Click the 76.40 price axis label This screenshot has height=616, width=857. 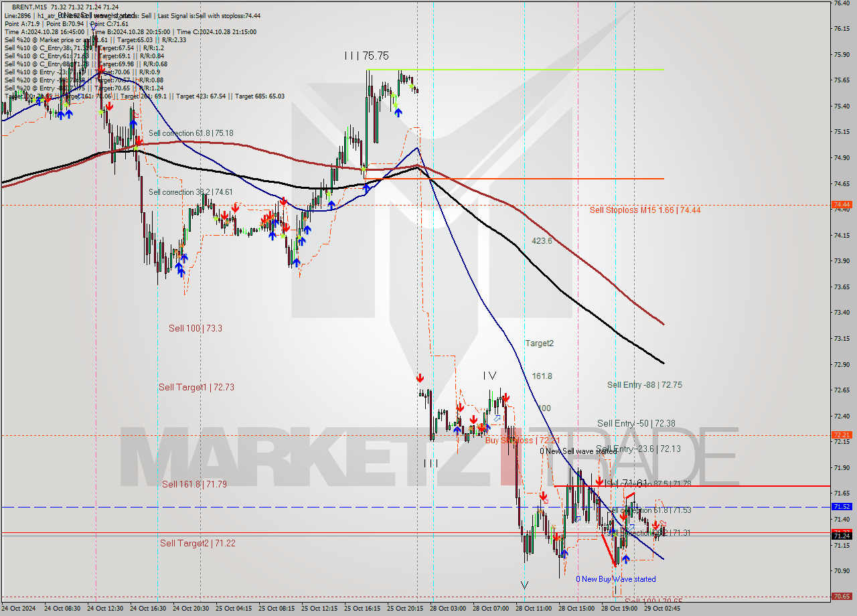click(x=842, y=3)
